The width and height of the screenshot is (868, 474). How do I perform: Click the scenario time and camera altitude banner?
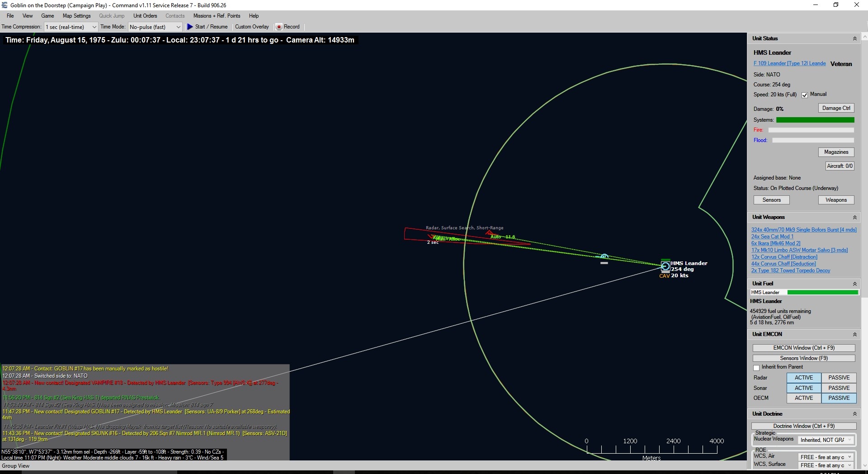coord(180,40)
